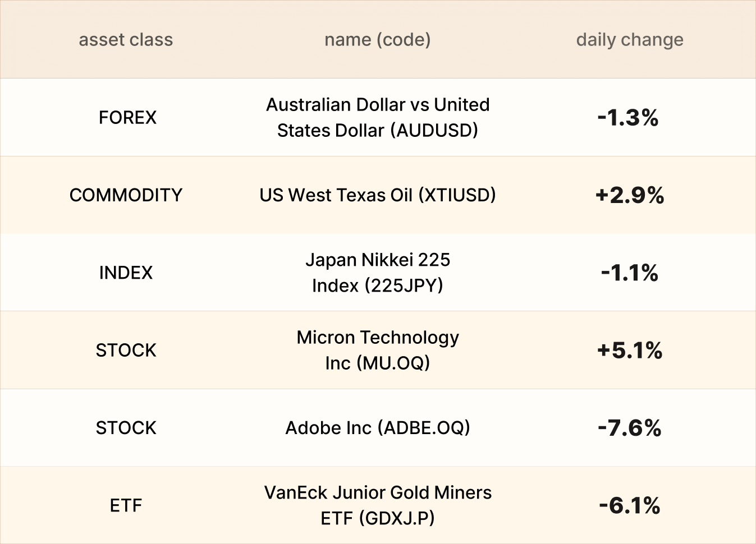Select the -1.1% daily change value

coord(629,273)
